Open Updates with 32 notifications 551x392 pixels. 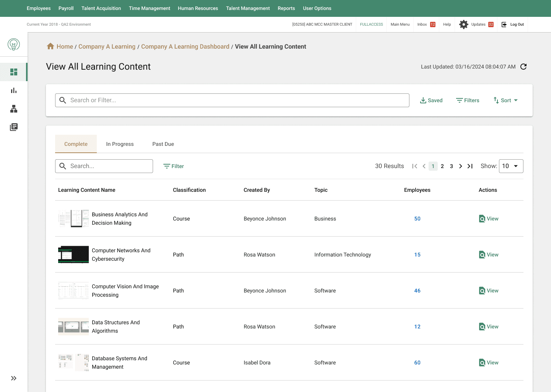[482, 24]
